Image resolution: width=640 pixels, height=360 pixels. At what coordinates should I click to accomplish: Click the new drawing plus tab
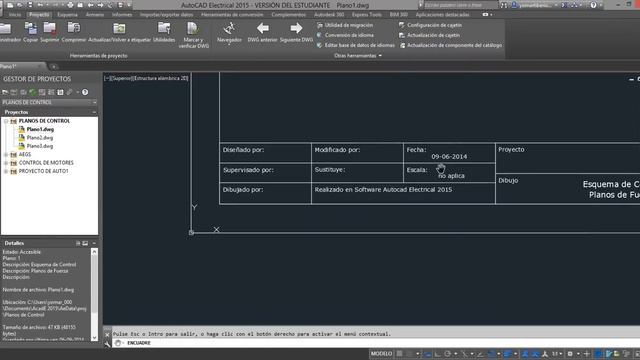53,67
